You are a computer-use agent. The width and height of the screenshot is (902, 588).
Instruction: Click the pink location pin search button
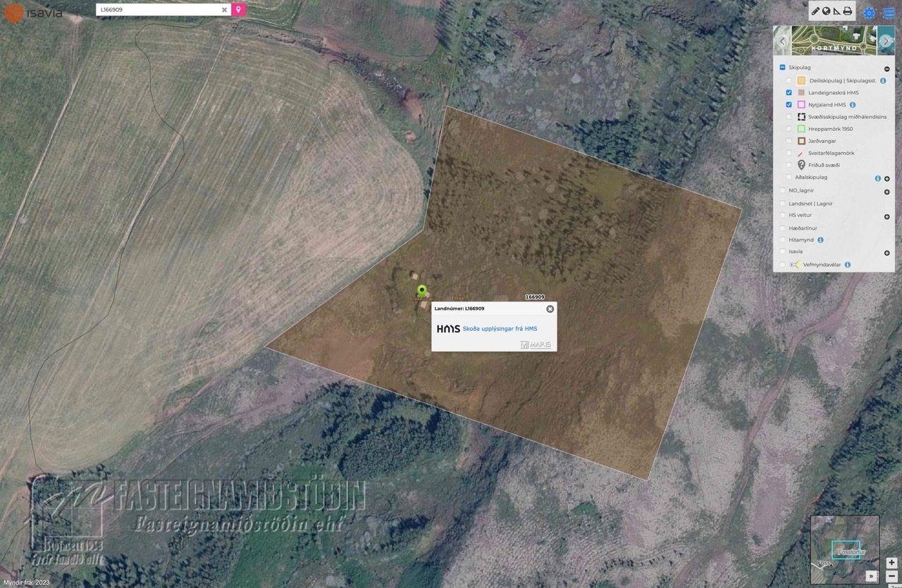coord(239,10)
